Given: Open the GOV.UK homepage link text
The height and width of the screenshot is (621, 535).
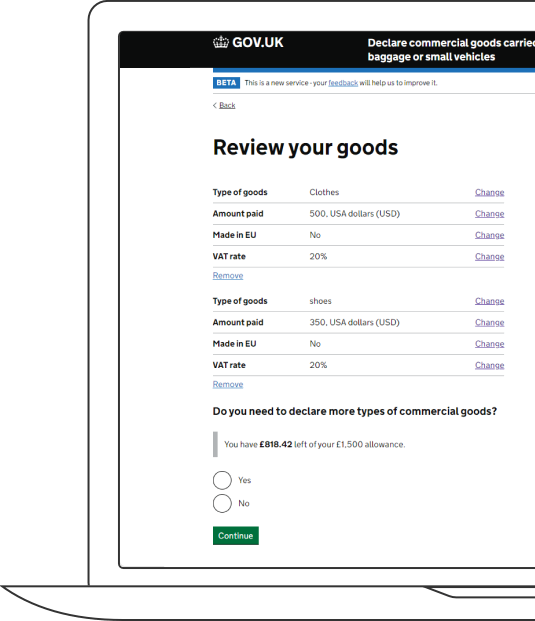Looking at the screenshot, I should [258, 42].
